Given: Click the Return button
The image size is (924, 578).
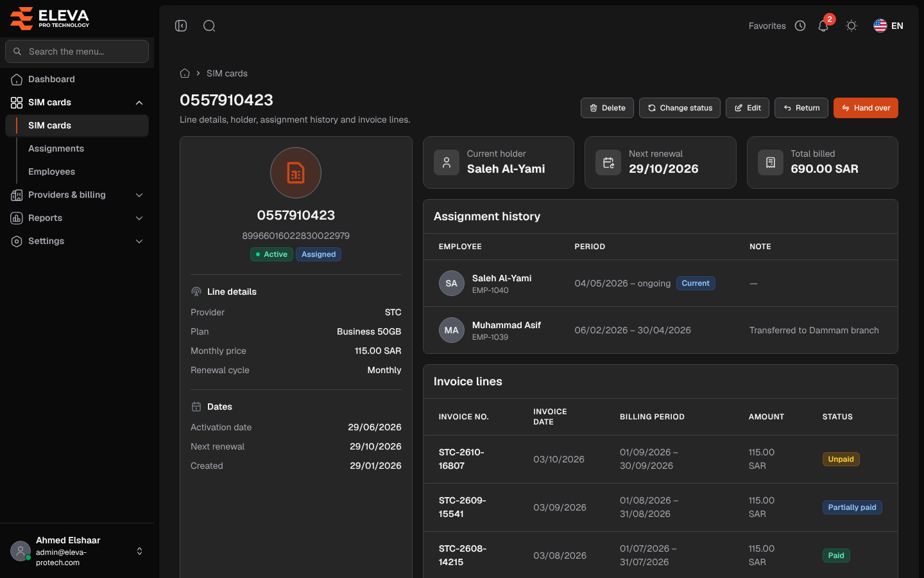Looking at the screenshot, I should (x=801, y=108).
